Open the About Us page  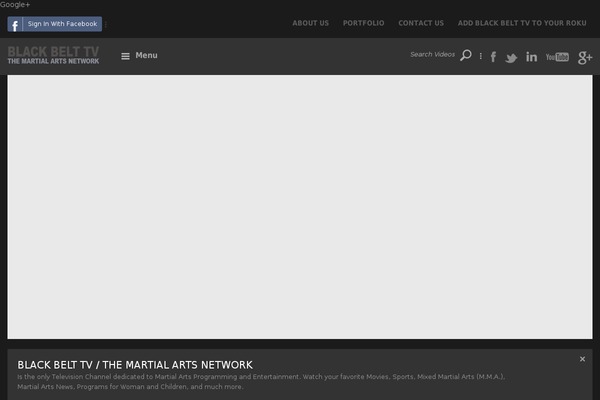pos(310,23)
